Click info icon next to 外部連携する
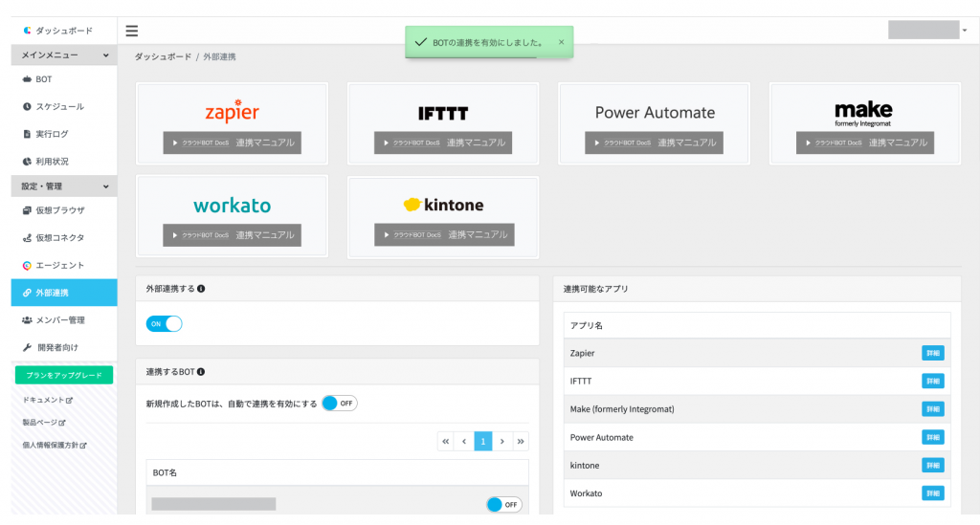This screenshot has height=525, width=980. tap(201, 289)
